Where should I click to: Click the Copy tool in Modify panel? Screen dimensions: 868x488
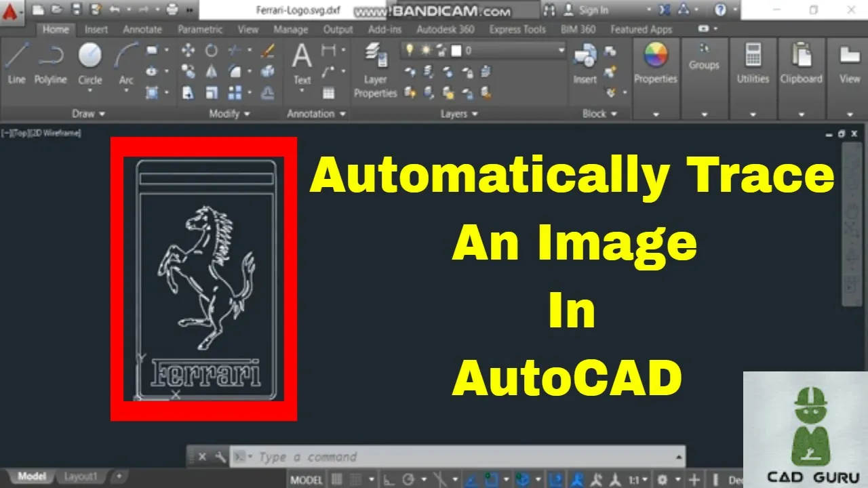(189, 71)
